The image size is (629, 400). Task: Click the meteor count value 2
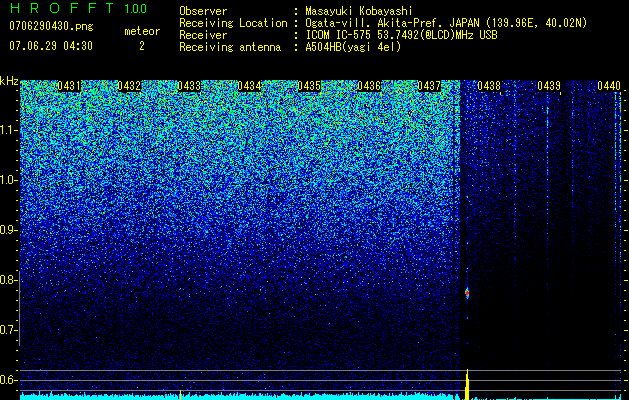pos(142,46)
